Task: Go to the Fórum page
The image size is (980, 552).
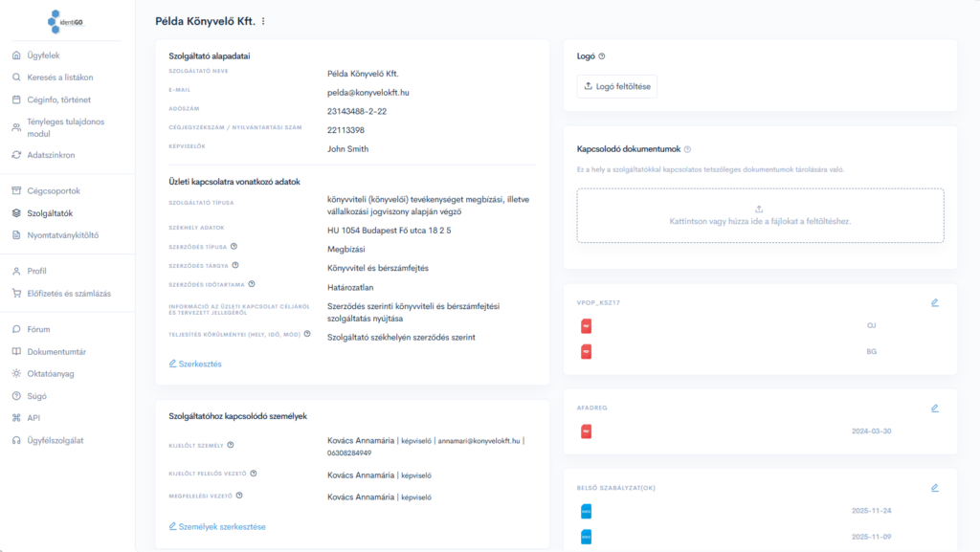Action: point(38,329)
